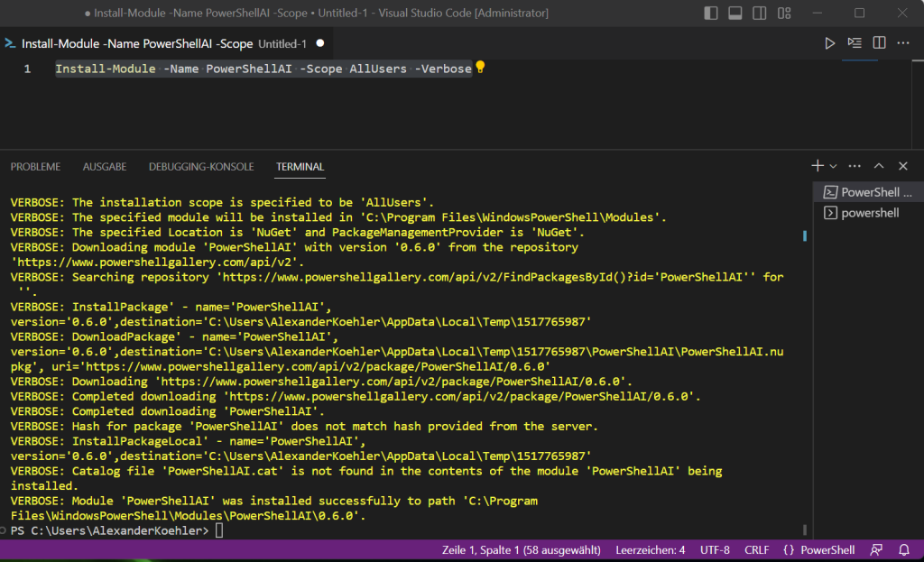Open the editor more actions menu
The height and width of the screenshot is (562, 924).
coord(903,43)
